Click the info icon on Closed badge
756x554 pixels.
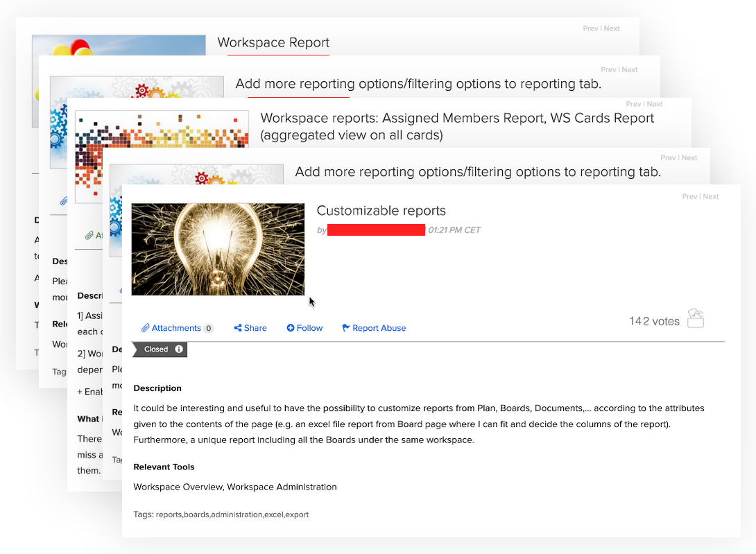coord(179,349)
